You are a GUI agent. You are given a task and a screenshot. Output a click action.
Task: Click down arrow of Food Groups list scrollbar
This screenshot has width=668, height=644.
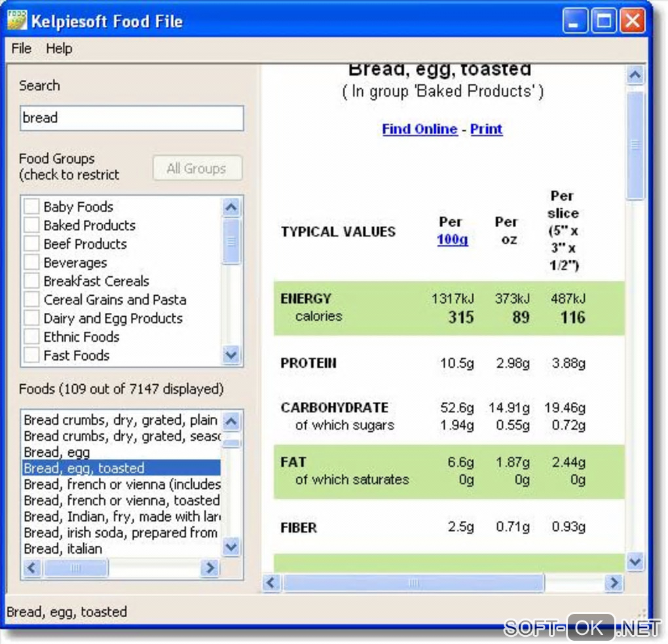tap(231, 355)
